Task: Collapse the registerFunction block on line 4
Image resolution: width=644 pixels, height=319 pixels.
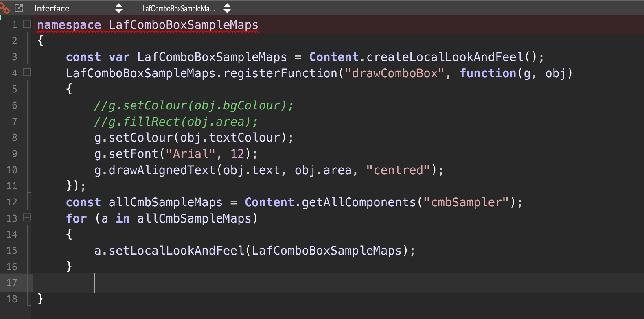Action: (27, 72)
